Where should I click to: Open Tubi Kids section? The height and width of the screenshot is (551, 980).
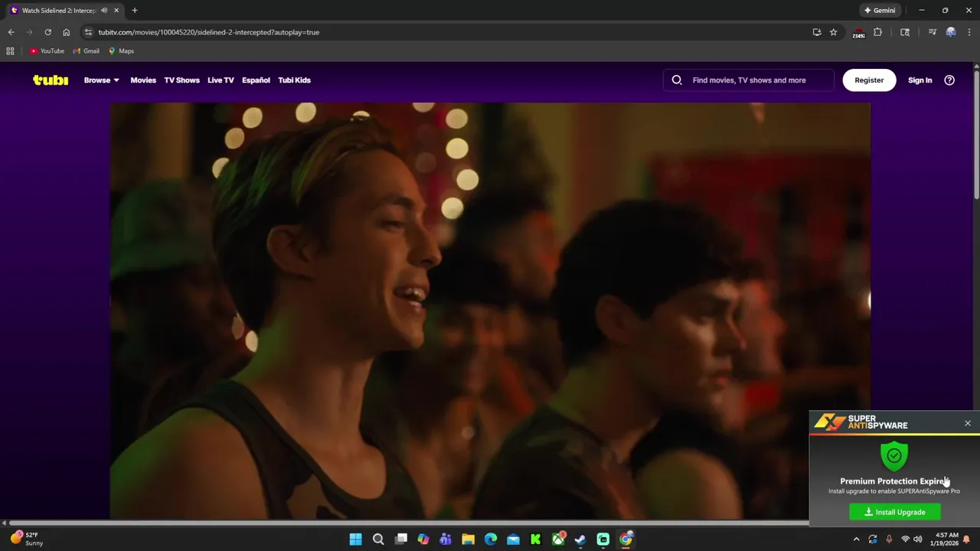(x=294, y=80)
